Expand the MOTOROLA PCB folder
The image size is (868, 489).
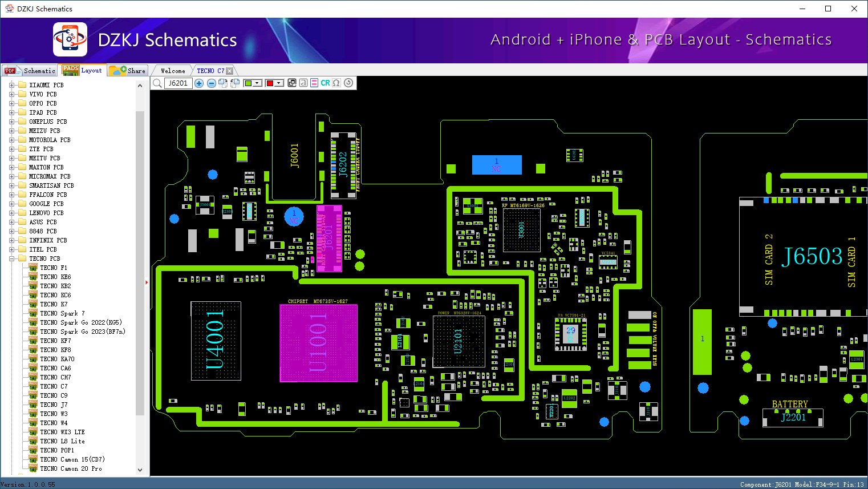[x=11, y=140]
